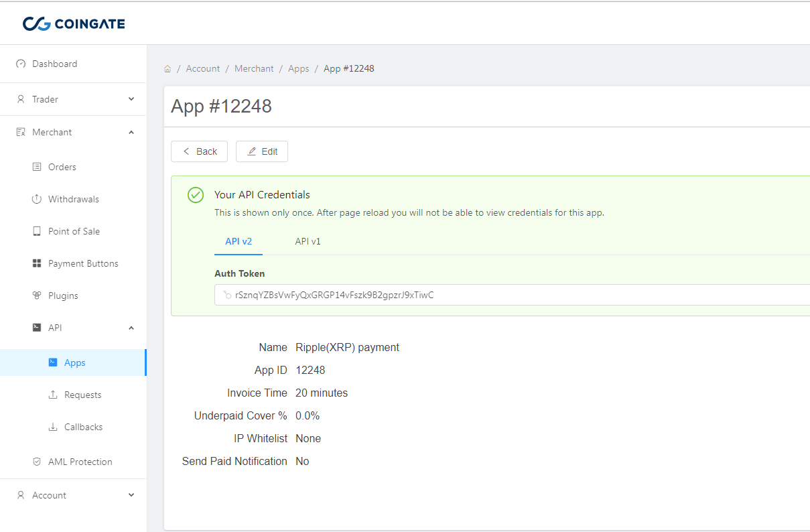Click the Point of Sale device icon
The height and width of the screenshot is (532, 810).
[37, 231]
